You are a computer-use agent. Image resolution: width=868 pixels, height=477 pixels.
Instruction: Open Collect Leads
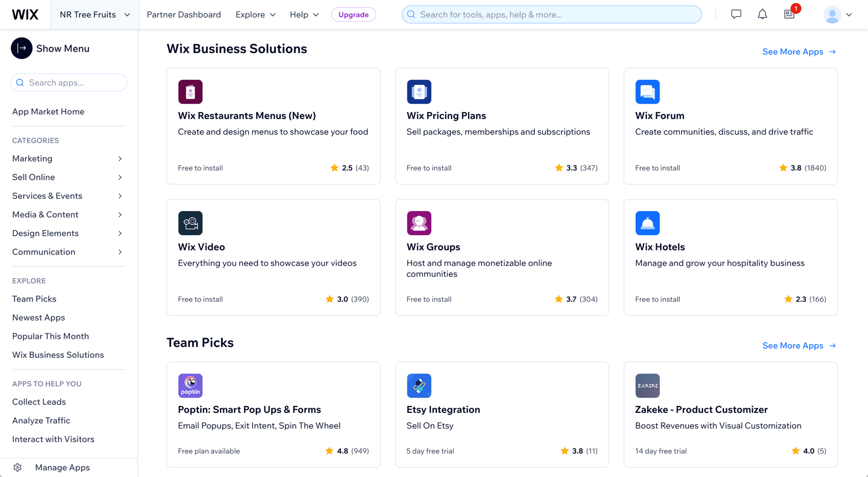[39, 402]
